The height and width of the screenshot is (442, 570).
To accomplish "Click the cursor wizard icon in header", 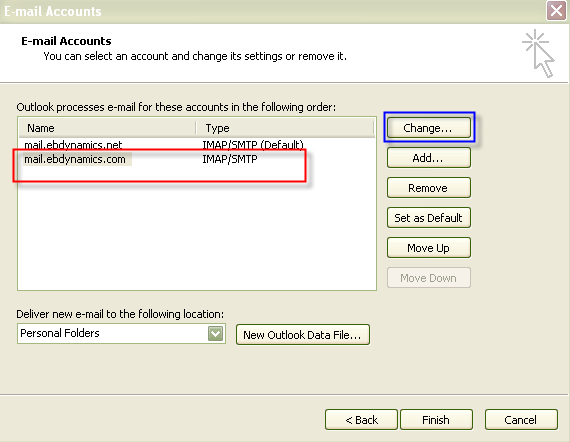I will coord(539,53).
